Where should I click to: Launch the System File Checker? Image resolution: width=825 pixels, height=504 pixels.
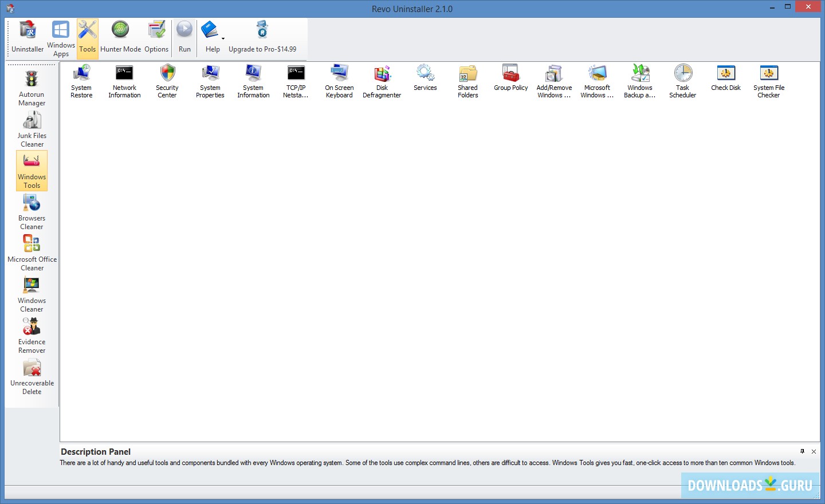pos(769,81)
